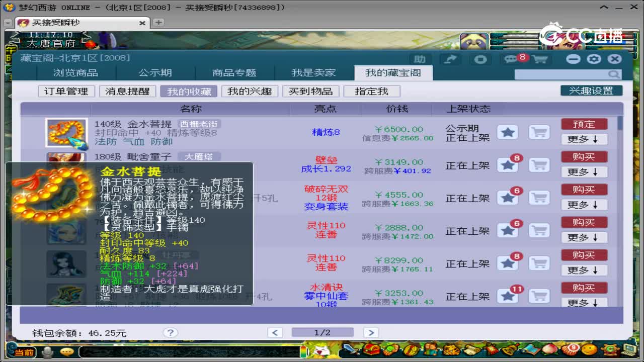This screenshot has height=362, width=644.
Task: Open the shopping cart icon in header
Action: (x=539, y=59)
